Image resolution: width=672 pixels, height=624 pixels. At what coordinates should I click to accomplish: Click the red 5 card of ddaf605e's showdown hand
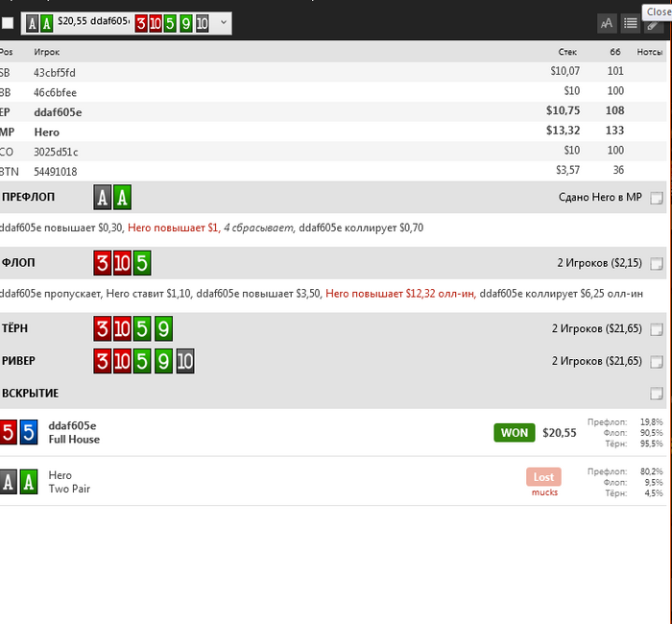pos(8,432)
